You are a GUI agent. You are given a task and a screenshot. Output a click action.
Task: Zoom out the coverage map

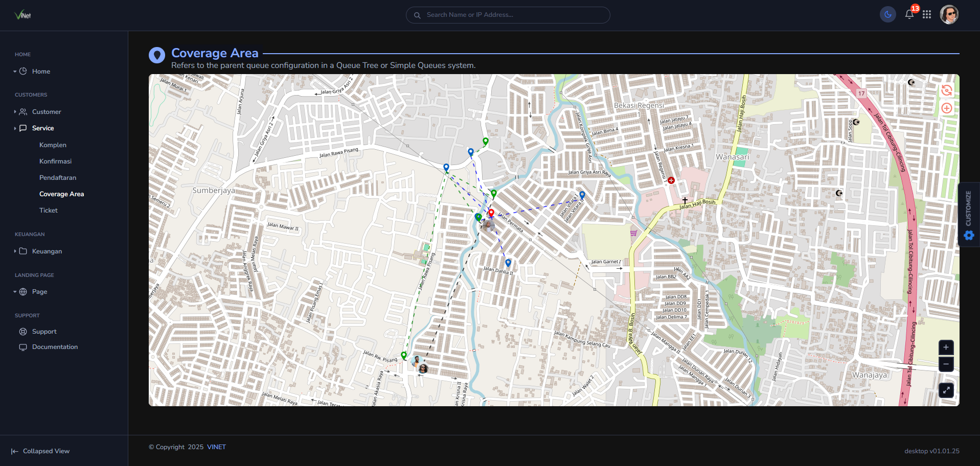[x=946, y=364]
